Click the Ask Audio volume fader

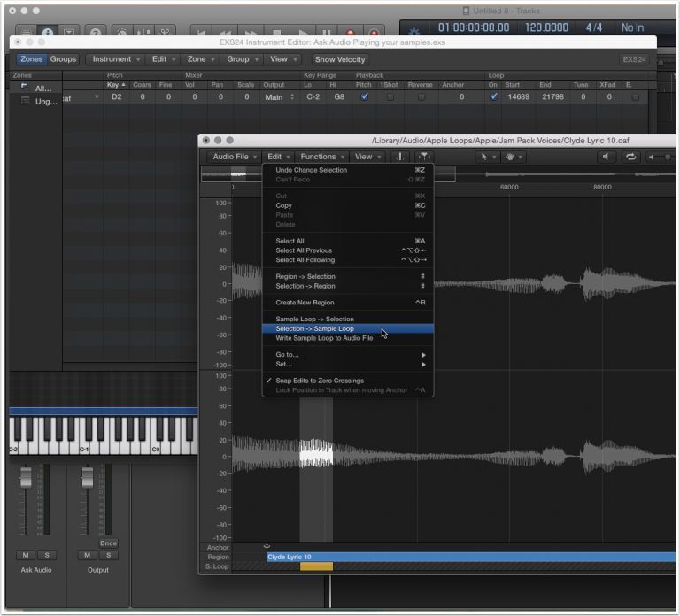click(26, 477)
